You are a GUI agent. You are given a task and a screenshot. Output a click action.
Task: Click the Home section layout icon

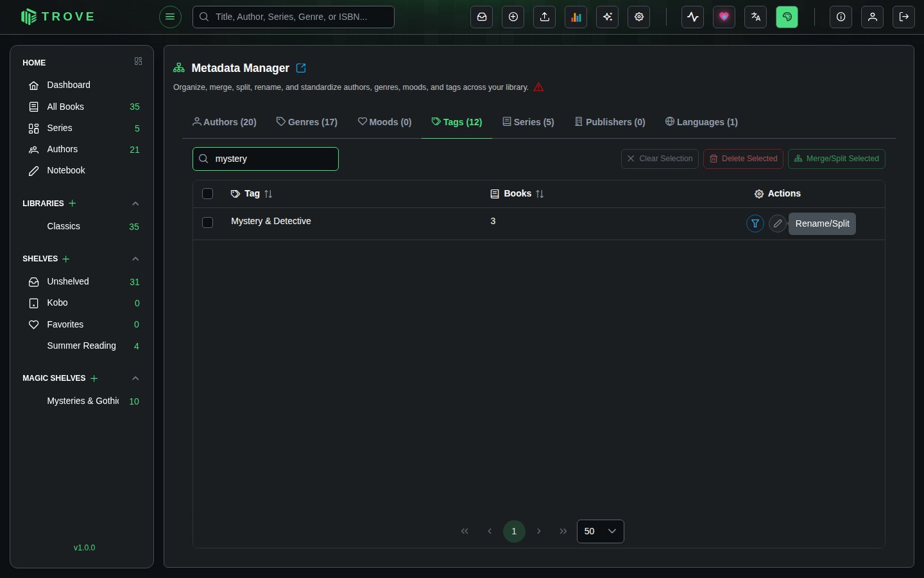138,62
